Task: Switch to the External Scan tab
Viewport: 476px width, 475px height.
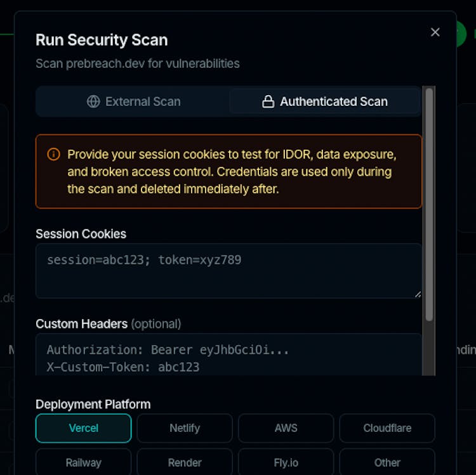Action: tap(133, 101)
